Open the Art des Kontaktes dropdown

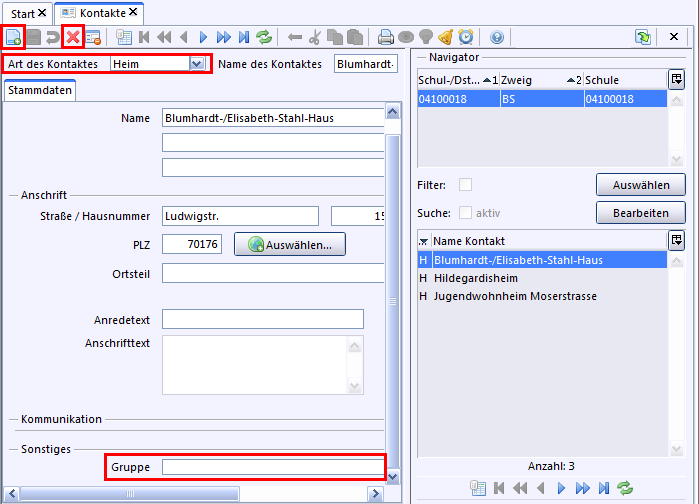point(197,63)
